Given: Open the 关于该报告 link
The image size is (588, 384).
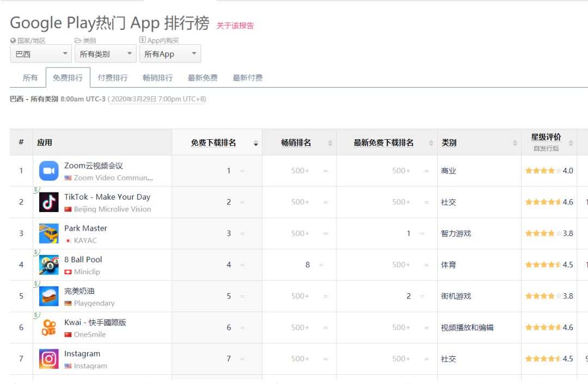Looking at the screenshot, I should [234, 26].
